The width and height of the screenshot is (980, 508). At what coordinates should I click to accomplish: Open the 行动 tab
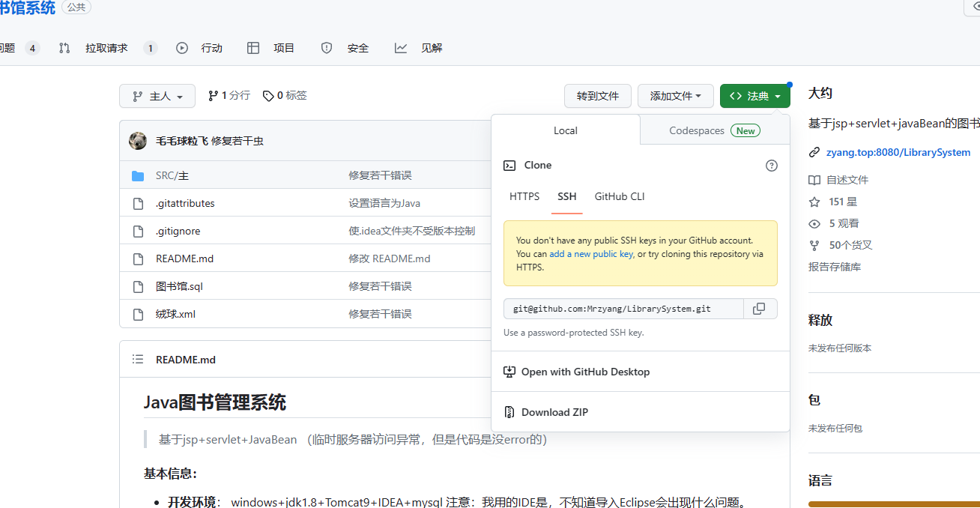tap(199, 48)
